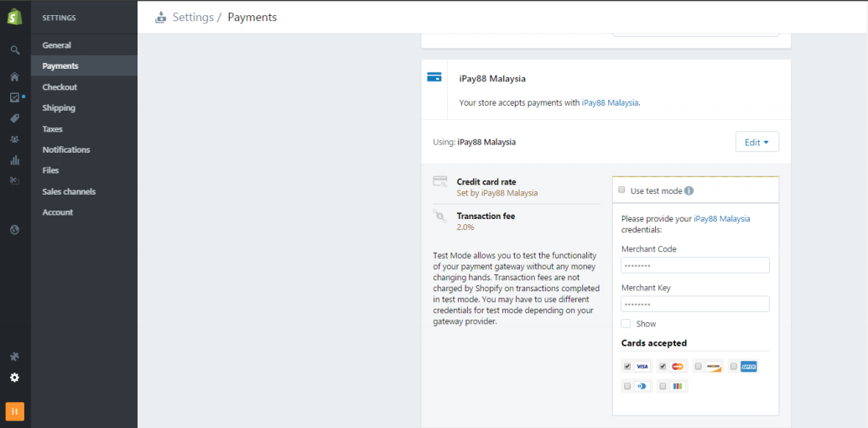Screen dimensions: 868x428
Task: Open Customers via the people icon
Action: pyautogui.click(x=15, y=139)
